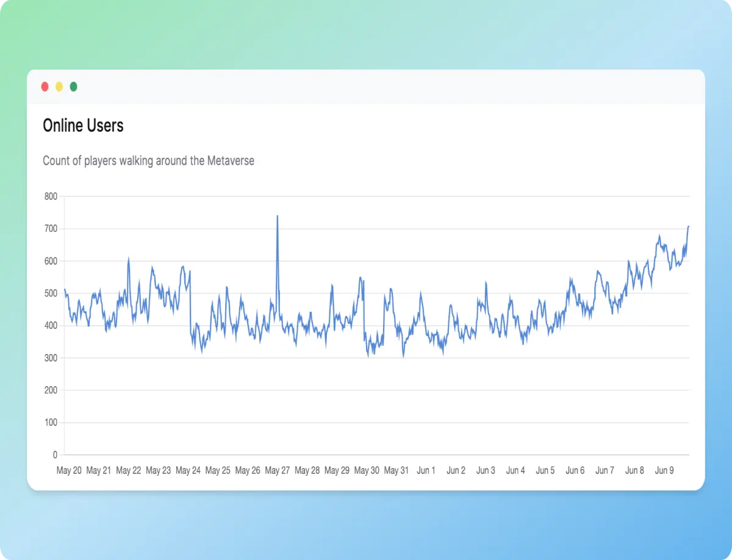Select the "May 25" date label
732x560 pixels.
click(x=218, y=471)
